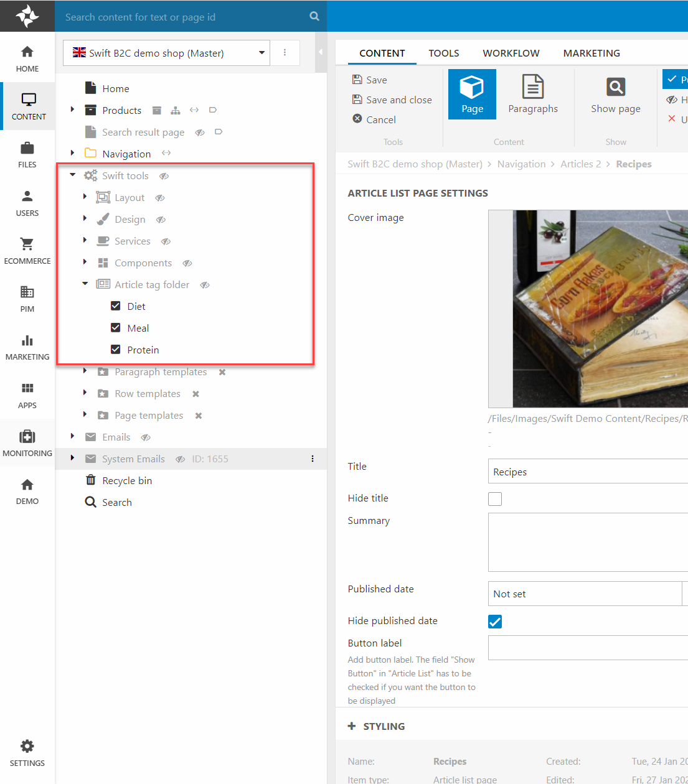Open the Apps section
The width and height of the screenshot is (688, 784).
coord(27,395)
